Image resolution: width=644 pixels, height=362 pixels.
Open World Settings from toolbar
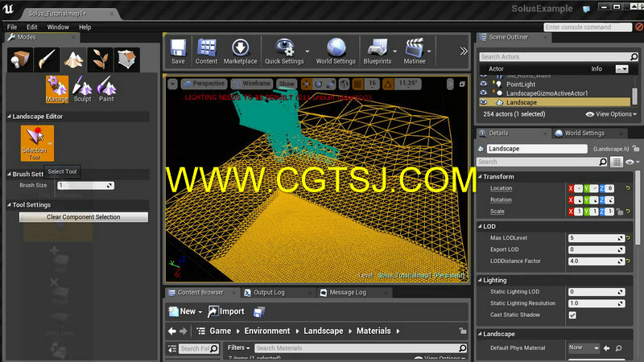(336, 51)
